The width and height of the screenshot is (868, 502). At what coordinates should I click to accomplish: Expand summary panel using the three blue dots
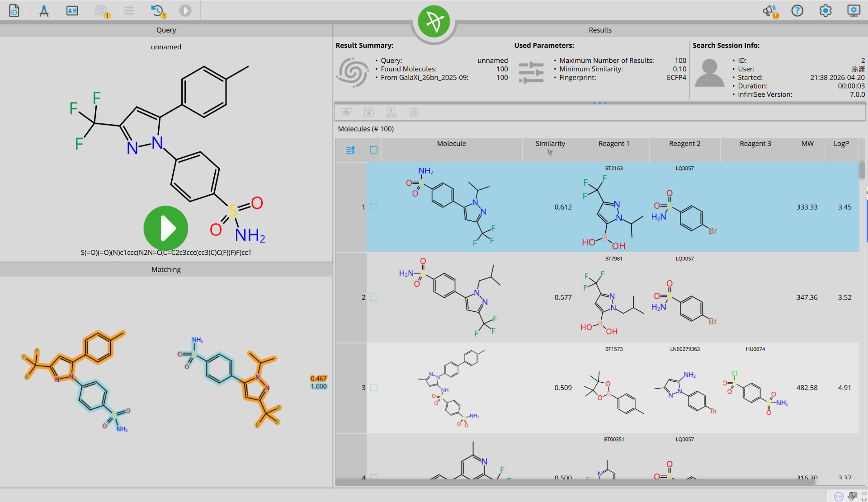click(x=600, y=103)
